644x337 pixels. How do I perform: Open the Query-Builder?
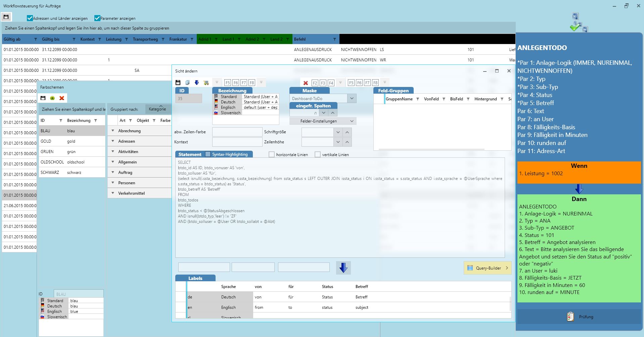[x=488, y=268]
